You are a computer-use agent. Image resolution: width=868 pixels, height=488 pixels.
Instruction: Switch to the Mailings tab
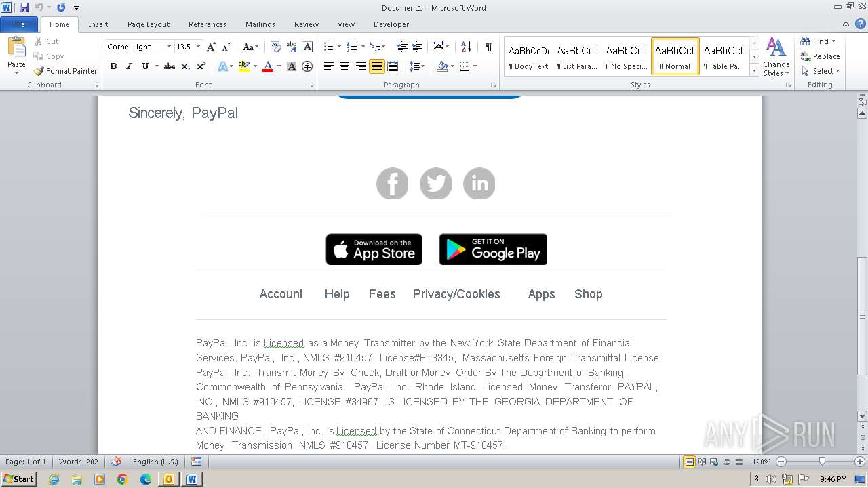(260, 24)
